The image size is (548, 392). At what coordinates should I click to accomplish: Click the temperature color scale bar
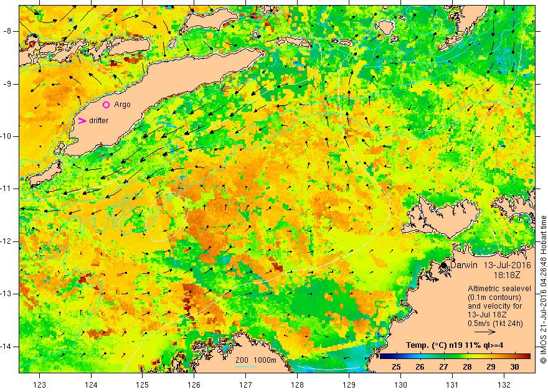(455, 357)
